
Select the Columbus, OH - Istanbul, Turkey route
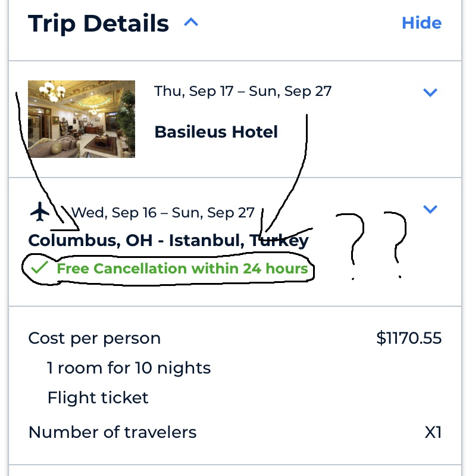(168, 241)
